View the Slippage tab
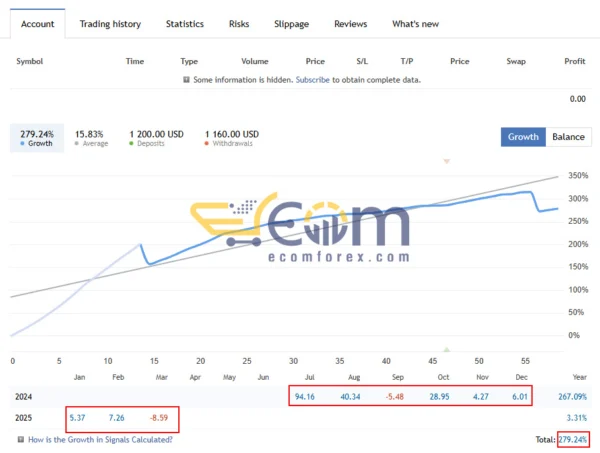600x453 pixels. (x=291, y=24)
